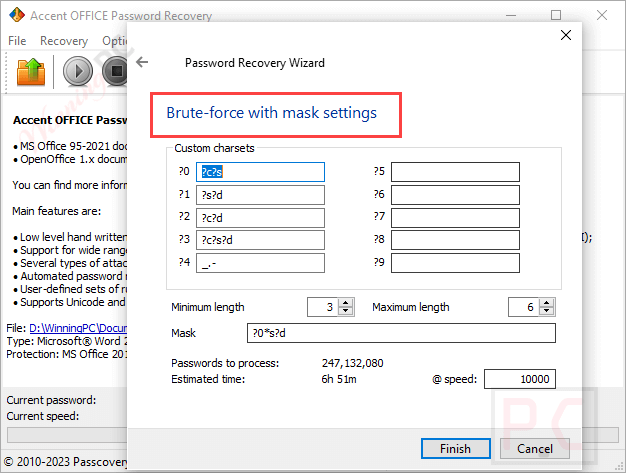The width and height of the screenshot is (626, 473).
Task: Click the ?1 custom charset field
Action: [260, 195]
